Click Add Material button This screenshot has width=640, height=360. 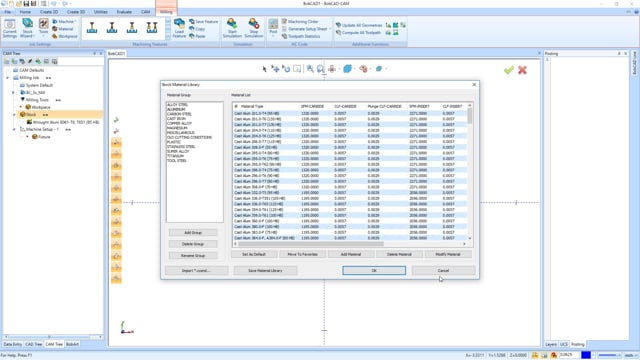point(351,254)
